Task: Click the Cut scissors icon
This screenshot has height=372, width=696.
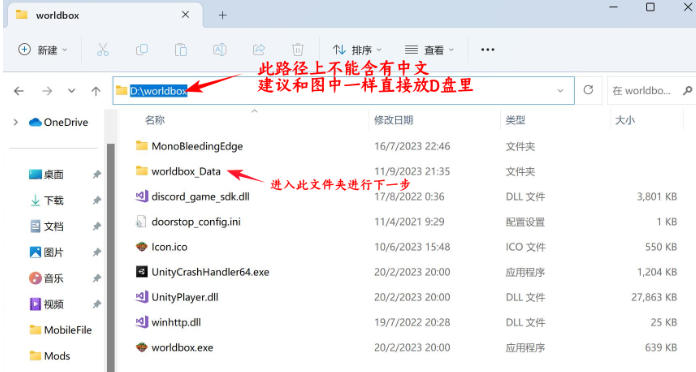Action: [103, 50]
